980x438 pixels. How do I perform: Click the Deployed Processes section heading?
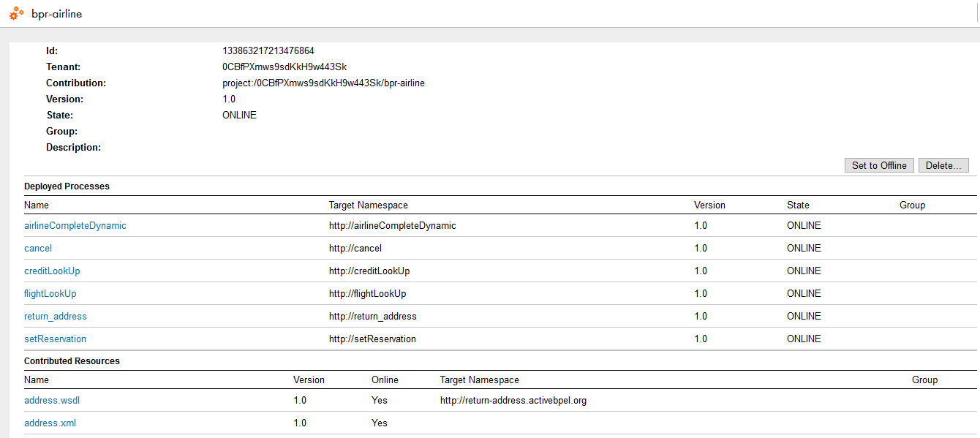[x=67, y=186]
